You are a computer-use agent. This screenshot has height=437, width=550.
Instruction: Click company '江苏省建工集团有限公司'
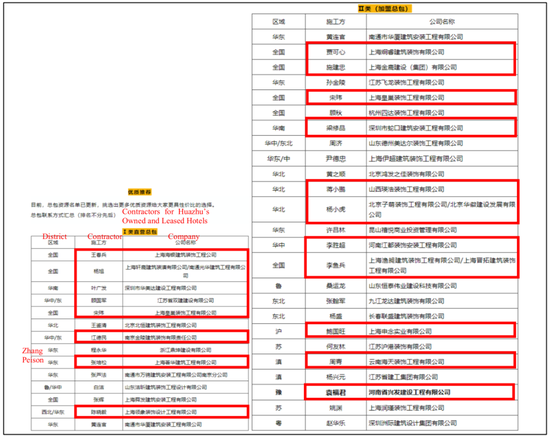403,377
